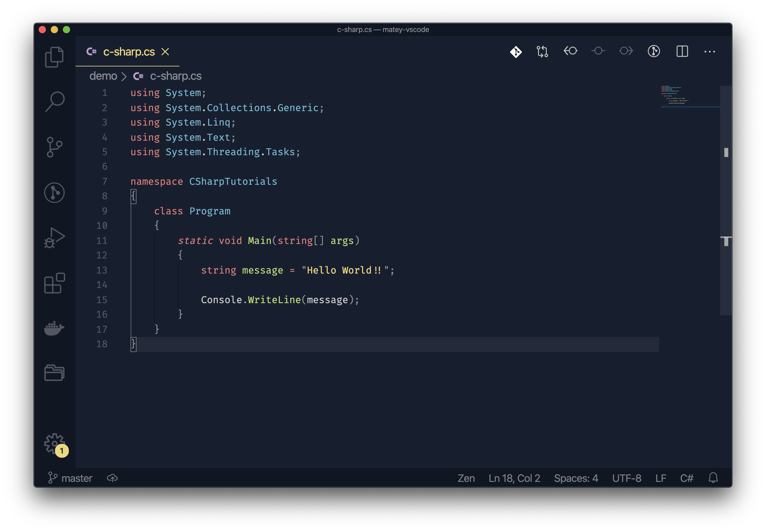The image size is (766, 532).
Task: Open the Spaces: 4 indentation selector
Action: tap(576, 478)
